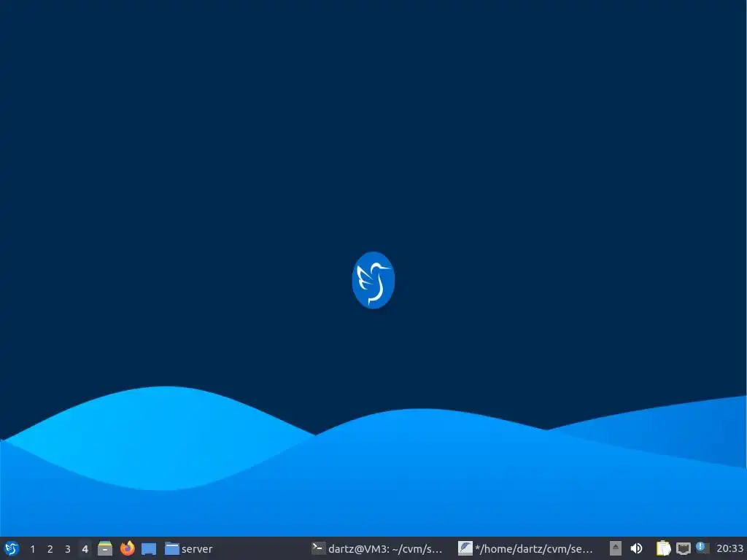747x560 pixels.
Task: Switch to workspace 4
Action: [x=85, y=549]
